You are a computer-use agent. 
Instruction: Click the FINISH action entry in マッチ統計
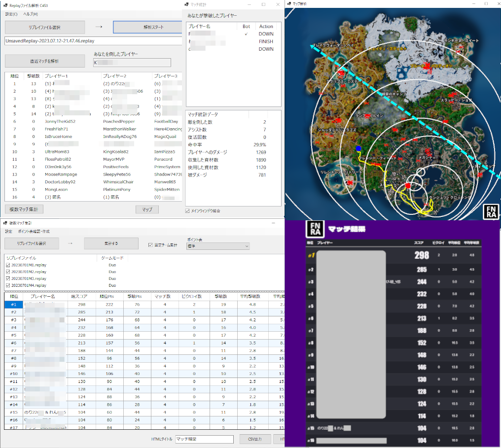click(266, 41)
